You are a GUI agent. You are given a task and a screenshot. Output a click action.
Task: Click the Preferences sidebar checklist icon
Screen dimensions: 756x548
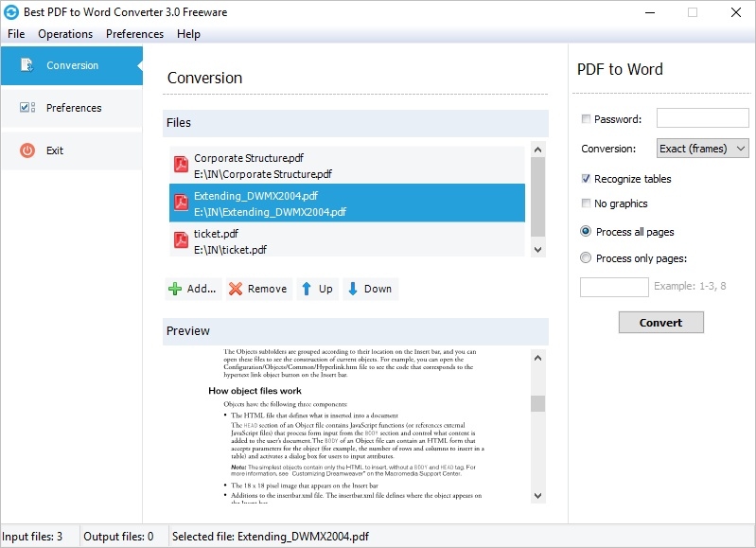[x=27, y=107]
